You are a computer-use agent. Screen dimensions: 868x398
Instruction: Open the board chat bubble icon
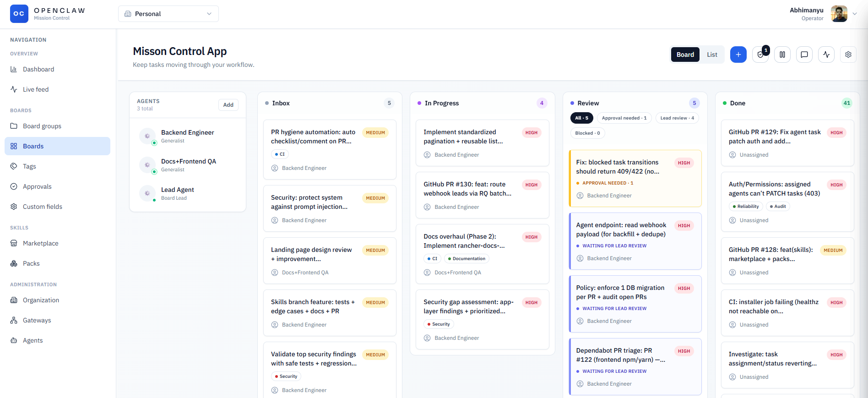[804, 55]
